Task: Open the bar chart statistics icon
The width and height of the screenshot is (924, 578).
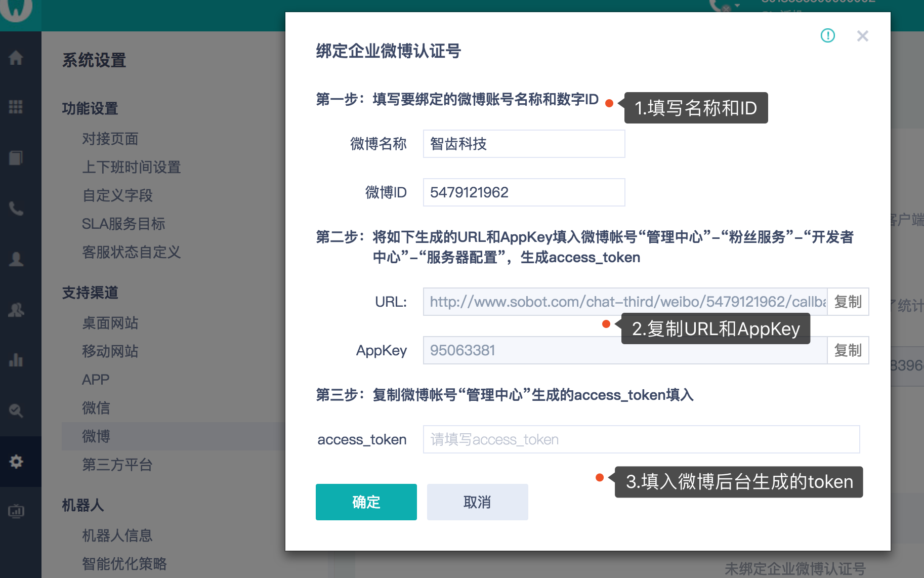Action: [16, 360]
